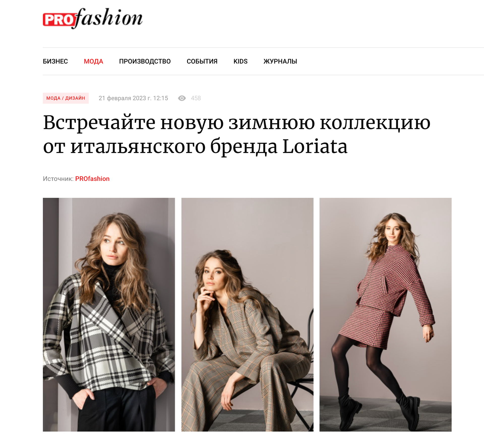Follow the PROfashion source link
Screen dimensions: 484x448
coord(92,179)
